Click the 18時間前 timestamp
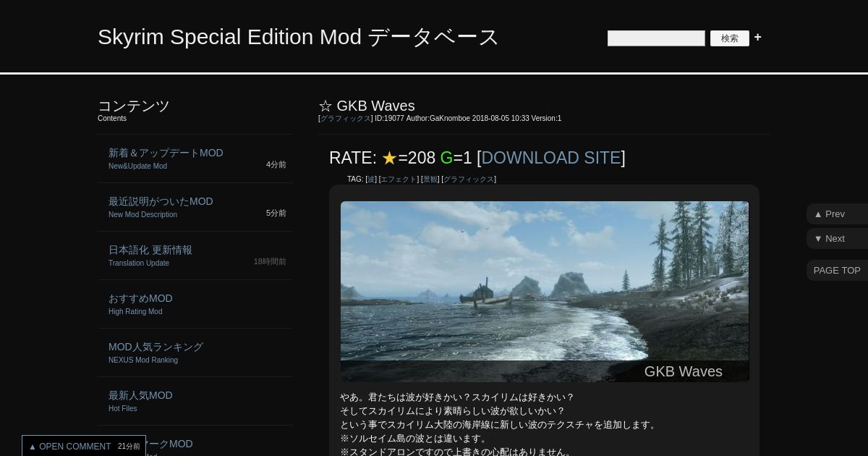Viewport: 868px width, 456px height. 270,262
